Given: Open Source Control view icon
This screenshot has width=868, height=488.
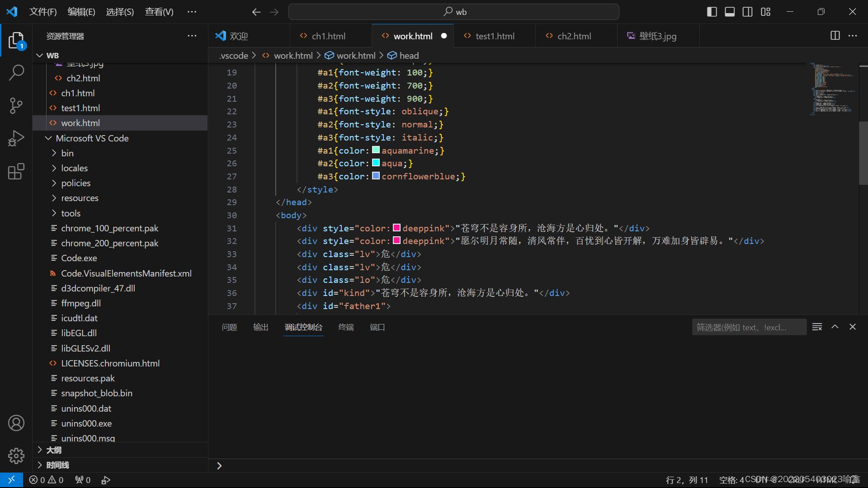Looking at the screenshot, I should pyautogui.click(x=16, y=106).
